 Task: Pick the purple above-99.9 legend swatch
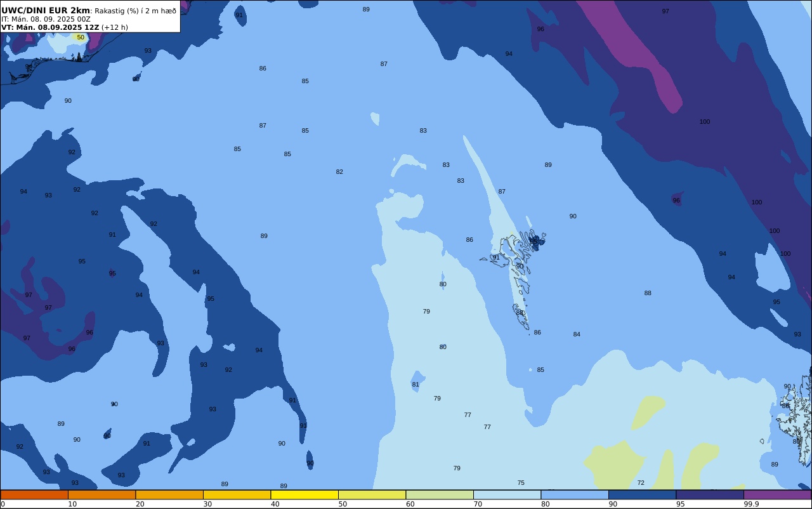click(777, 494)
